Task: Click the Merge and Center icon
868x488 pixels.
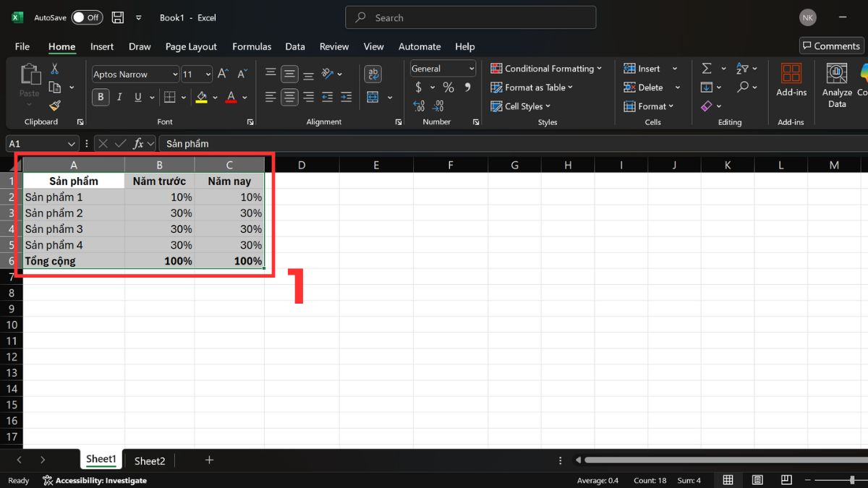Action: 373,97
